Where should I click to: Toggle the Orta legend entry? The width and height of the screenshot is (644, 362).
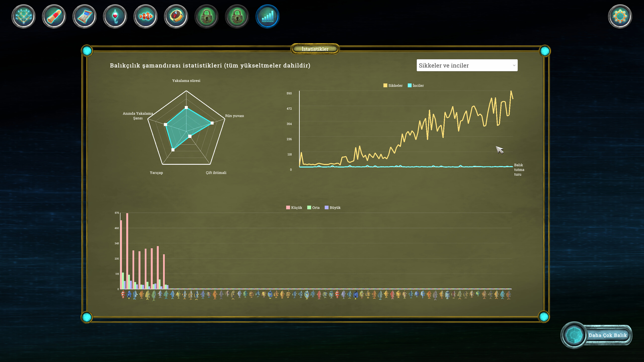313,207
